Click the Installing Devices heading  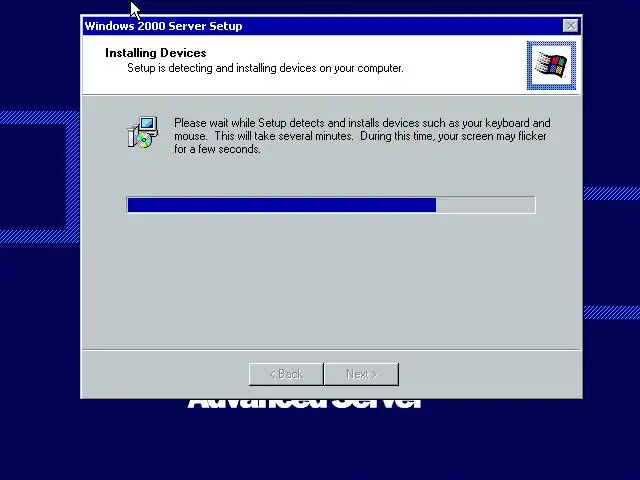point(156,53)
